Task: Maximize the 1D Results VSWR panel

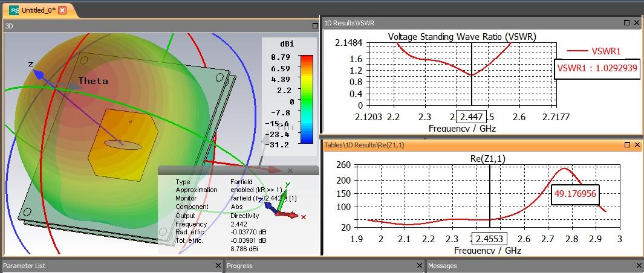Action: pyautogui.click(x=627, y=23)
